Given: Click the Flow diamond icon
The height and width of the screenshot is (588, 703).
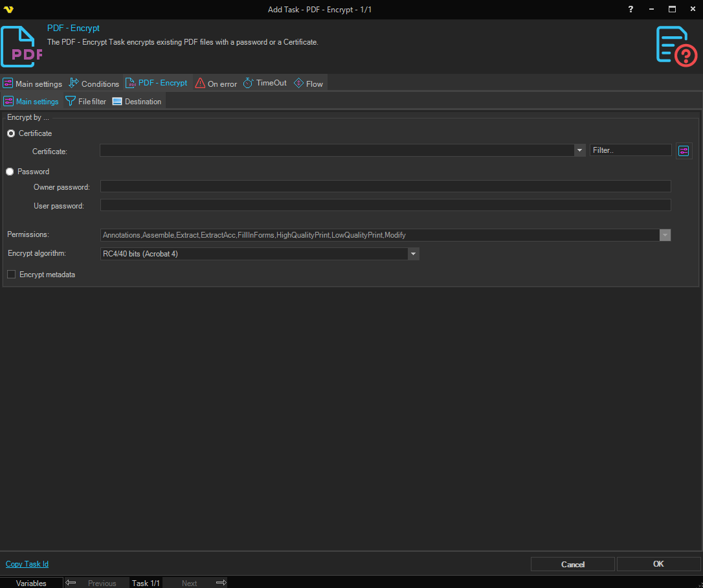Looking at the screenshot, I should coord(298,84).
